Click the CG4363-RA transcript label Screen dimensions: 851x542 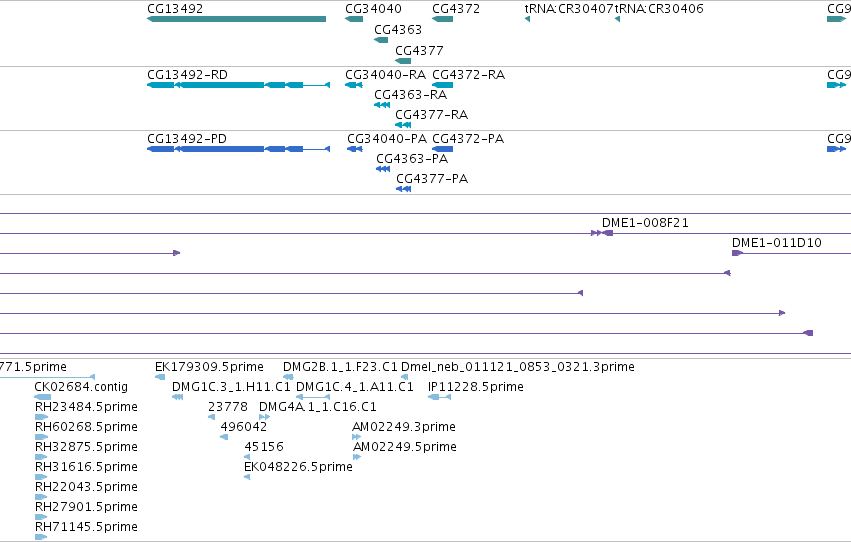point(410,94)
